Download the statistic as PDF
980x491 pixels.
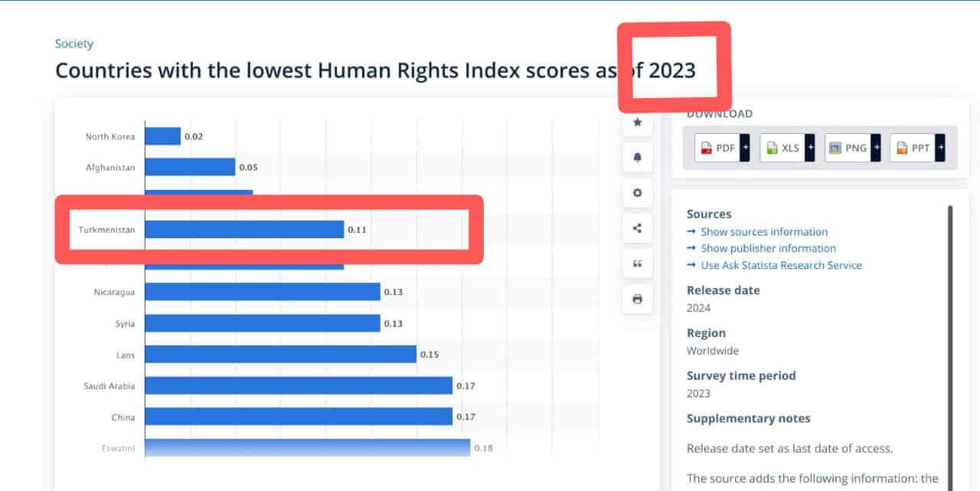717,148
